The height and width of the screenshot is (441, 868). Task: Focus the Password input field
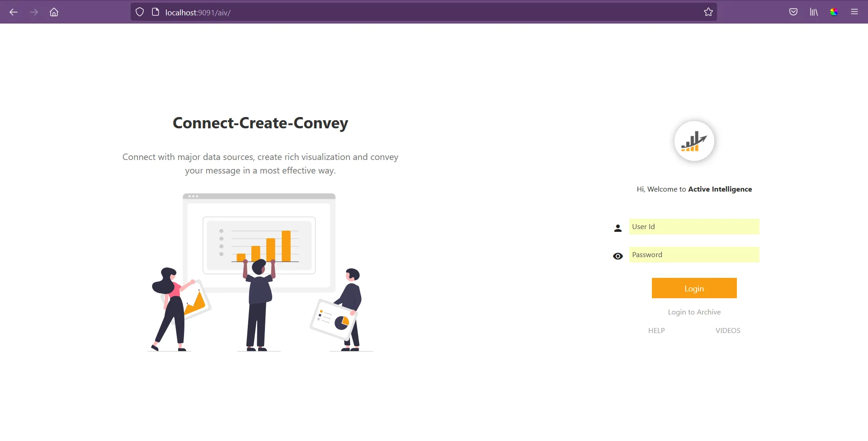[x=694, y=255]
